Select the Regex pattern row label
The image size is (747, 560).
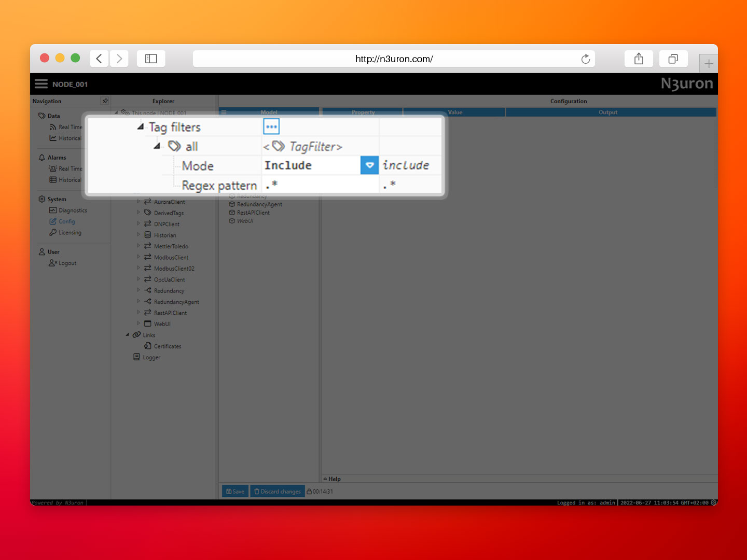219,186
